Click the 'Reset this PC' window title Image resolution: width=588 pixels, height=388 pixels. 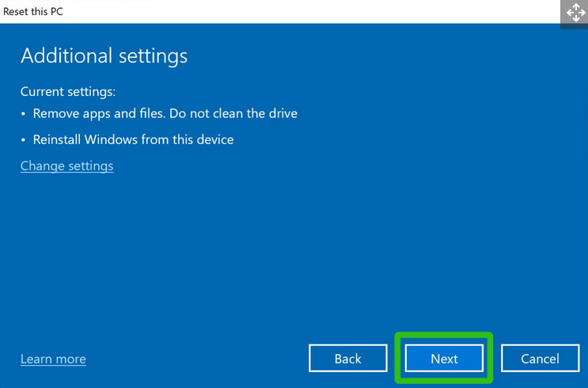(33, 12)
